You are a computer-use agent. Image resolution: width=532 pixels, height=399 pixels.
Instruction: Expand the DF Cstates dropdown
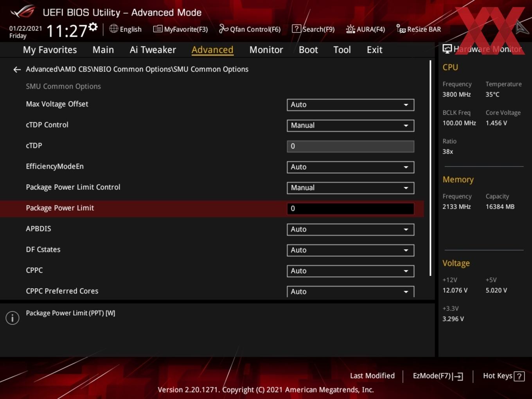(350, 250)
